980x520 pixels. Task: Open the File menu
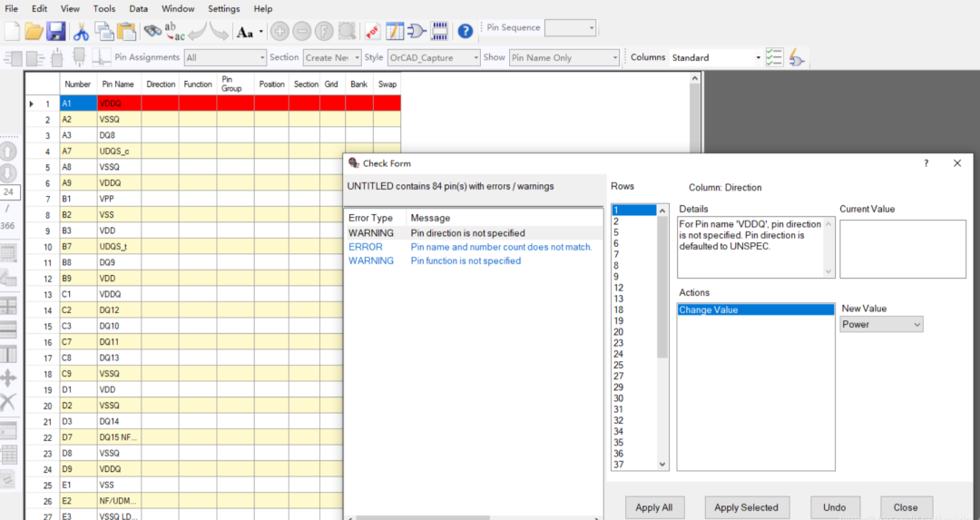(x=11, y=9)
